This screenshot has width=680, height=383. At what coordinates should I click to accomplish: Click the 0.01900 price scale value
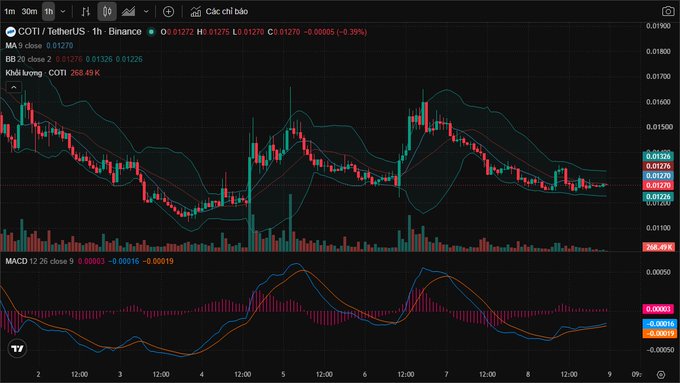(x=658, y=26)
